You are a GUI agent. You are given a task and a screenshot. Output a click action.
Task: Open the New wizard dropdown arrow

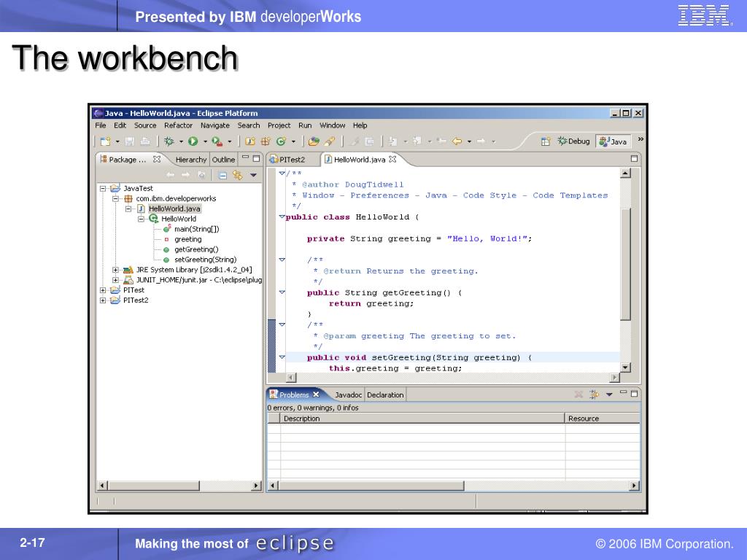pos(117,141)
